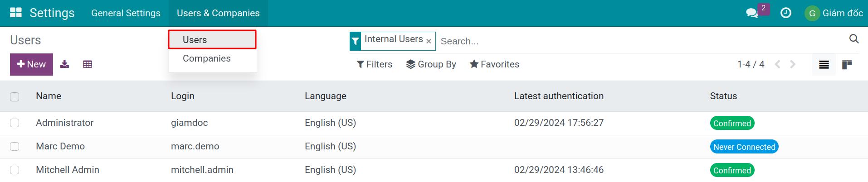Click the 02/29/2024 17:56:27 authentication cell
This screenshot has height=182, width=868.
coord(559,123)
